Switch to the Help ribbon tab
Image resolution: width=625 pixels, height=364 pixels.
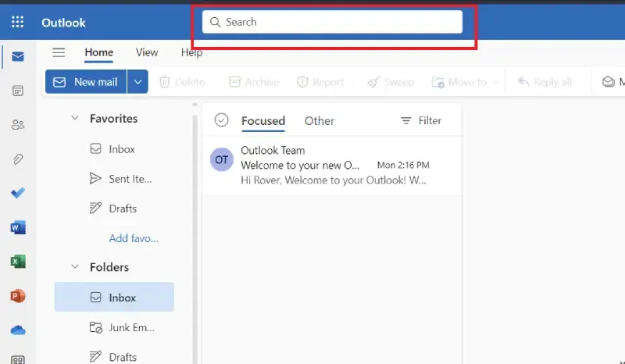(191, 52)
